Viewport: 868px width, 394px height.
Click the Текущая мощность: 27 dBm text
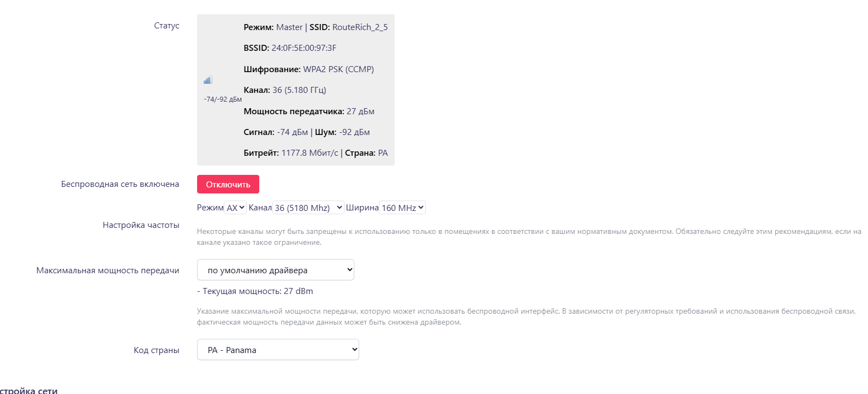pos(255,291)
